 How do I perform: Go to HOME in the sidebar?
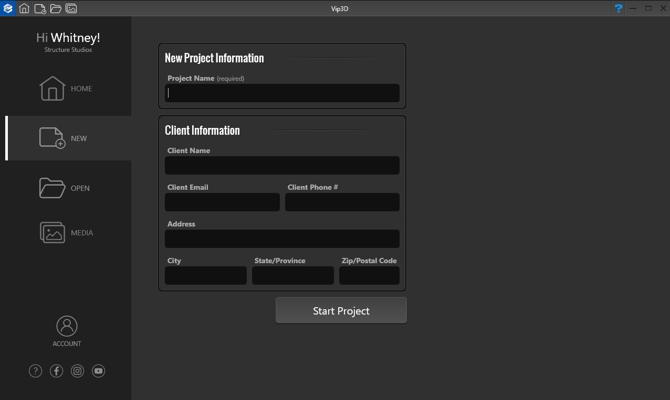coord(66,88)
